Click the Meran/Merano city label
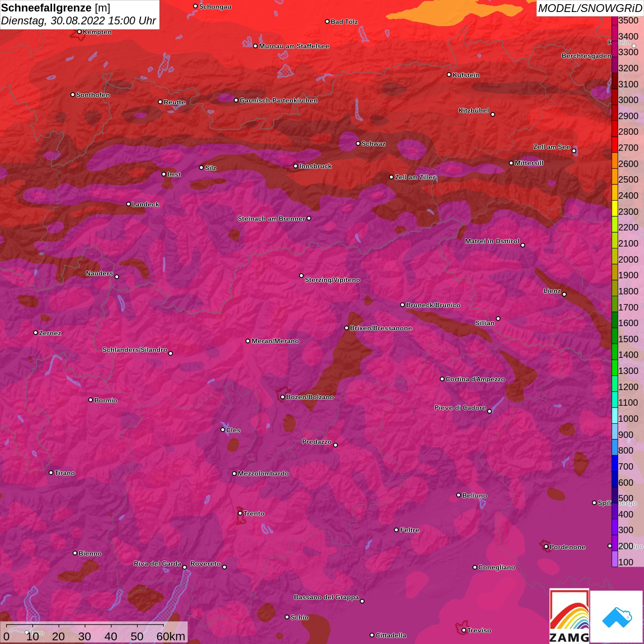644x644 pixels. (275, 341)
